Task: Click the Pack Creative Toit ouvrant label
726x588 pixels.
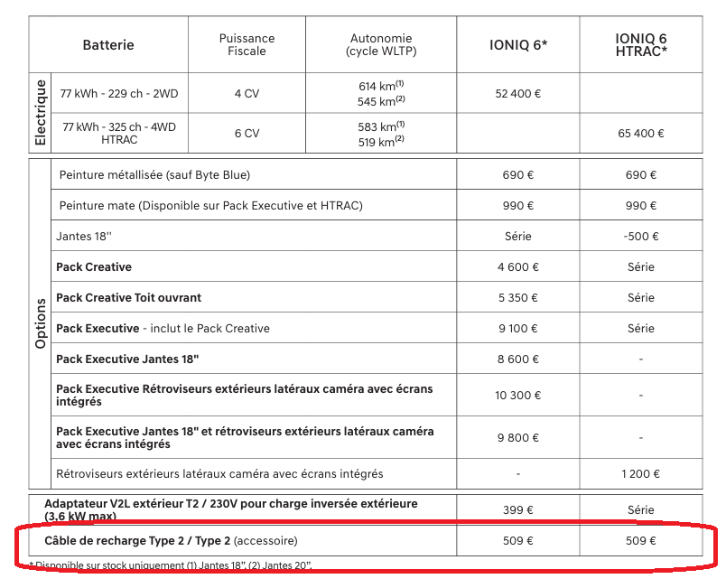Action: [x=129, y=297]
